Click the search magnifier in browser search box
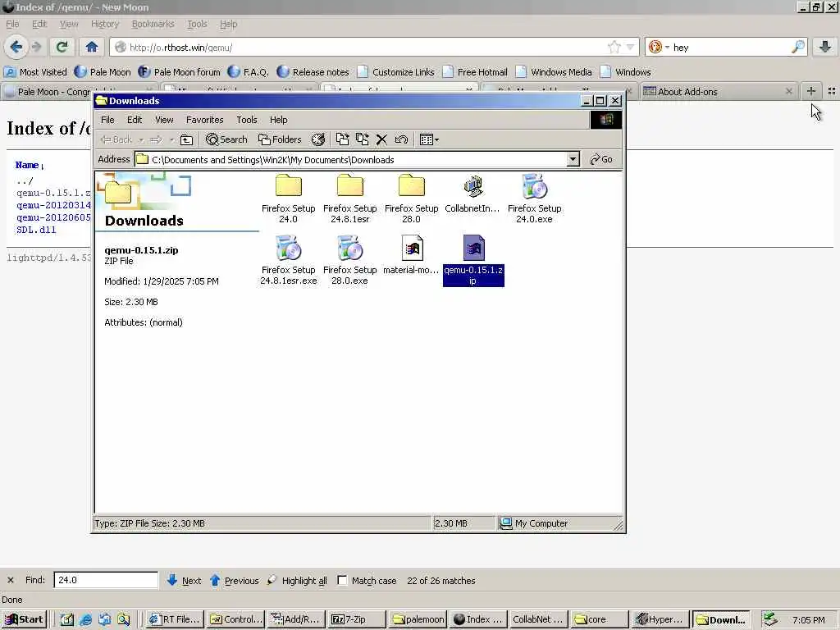Viewport: 840px width, 630px height. pyautogui.click(x=797, y=47)
